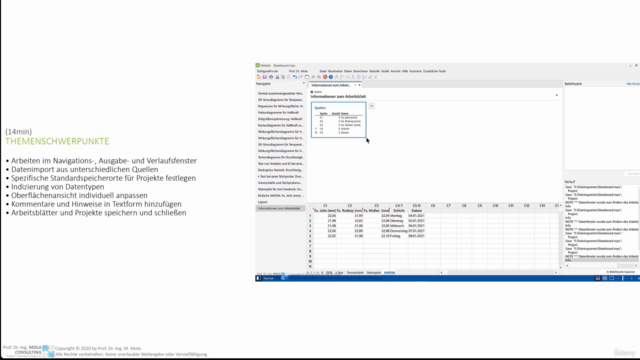Click the Save project disk icon
Image resolution: width=640 pixels, height=360 pixels.
[x=264, y=77]
